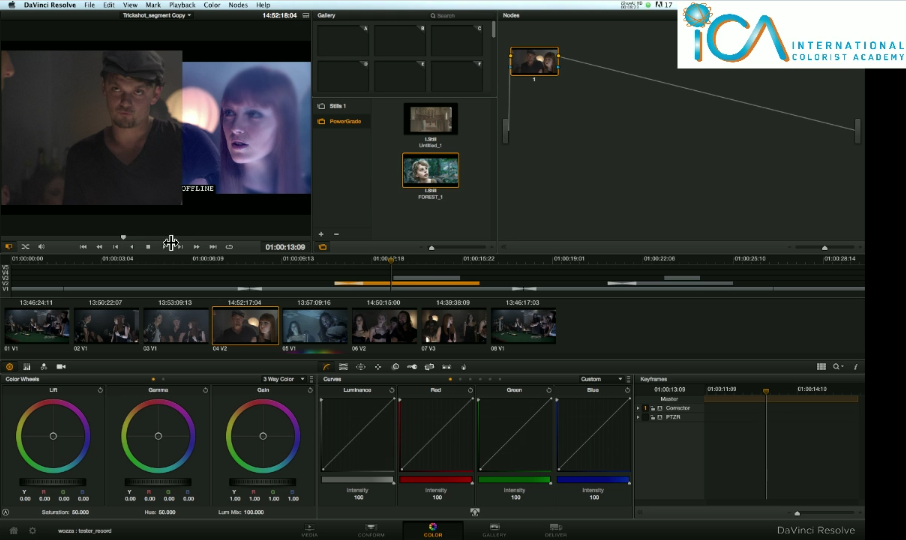Image resolution: width=906 pixels, height=540 pixels.
Task: Click the speaker volume icon under viewer
Action: (41, 247)
